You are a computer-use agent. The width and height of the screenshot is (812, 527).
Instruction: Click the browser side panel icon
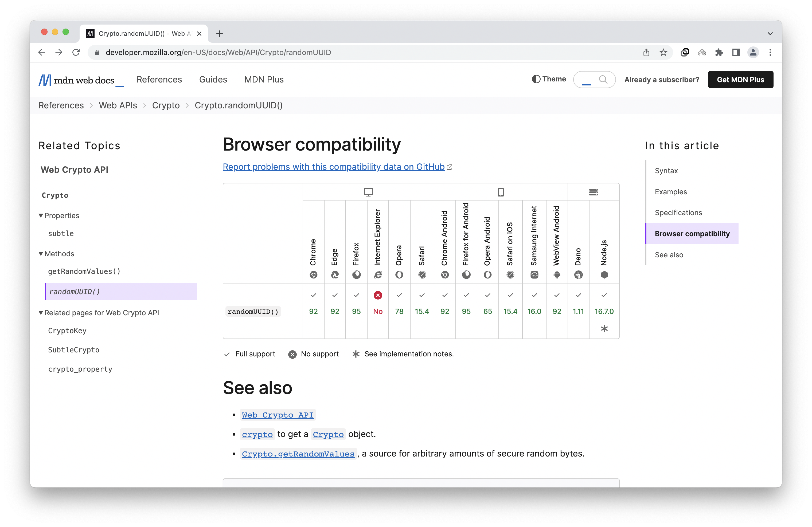click(736, 52)
